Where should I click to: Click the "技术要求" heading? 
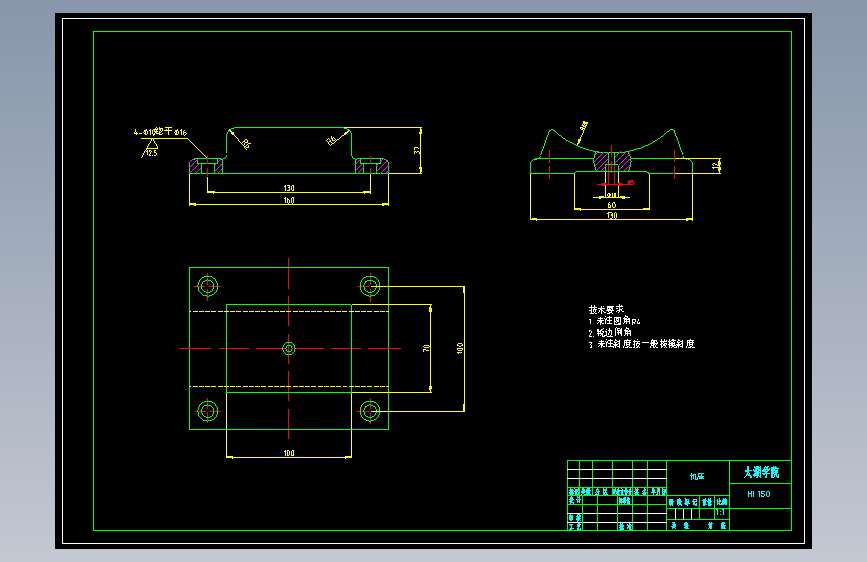(606, 309)
